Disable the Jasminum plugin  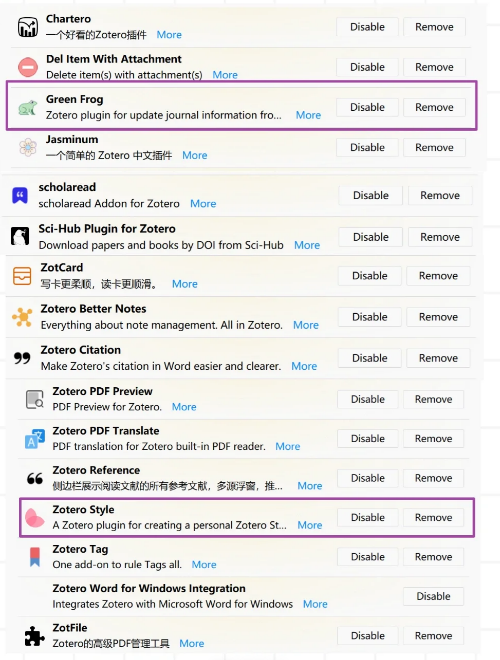coord(367,147)
